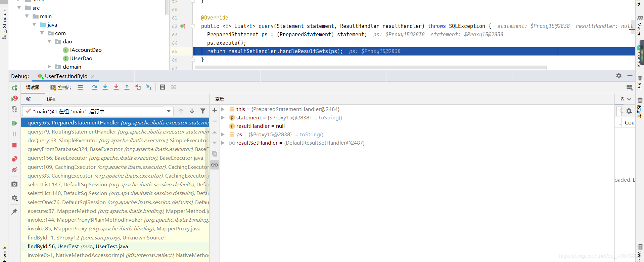Screen dimensions: 644x262
Task: Open the Ant tool window
Action: [x=639, y=82]
